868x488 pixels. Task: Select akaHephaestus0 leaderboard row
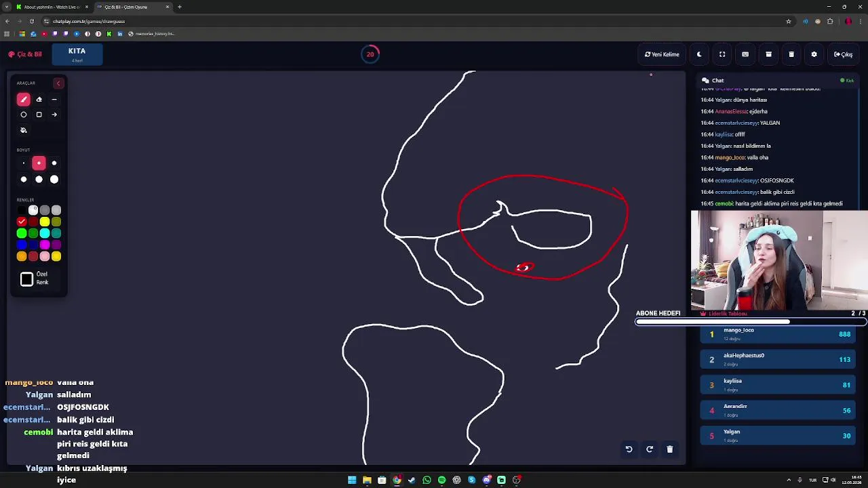tap(778, 359)
